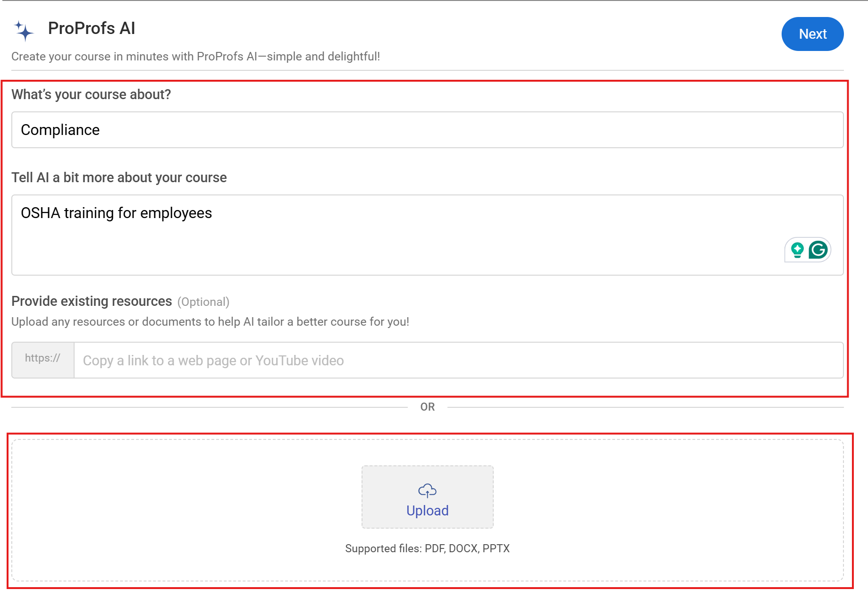Click the cloud upload icon
The height and width of the screenshot is (598, 868).
(428, 491)
